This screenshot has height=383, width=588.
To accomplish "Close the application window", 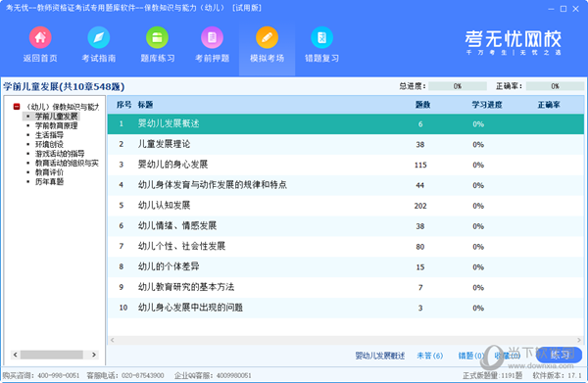I will tap(575, 9).
